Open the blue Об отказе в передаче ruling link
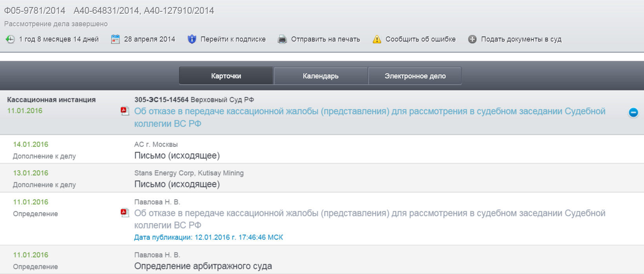644x274 pixels. point(369,112)
